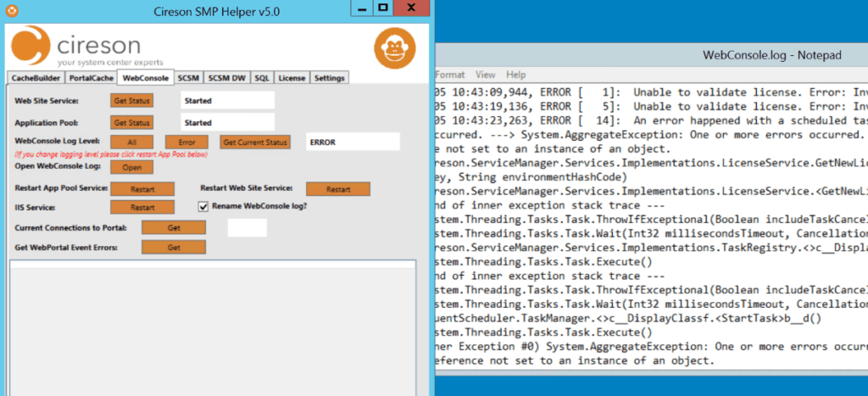Click the Cireson logo graphic
This screenshot has width=868, height=396.
point(87,47)
